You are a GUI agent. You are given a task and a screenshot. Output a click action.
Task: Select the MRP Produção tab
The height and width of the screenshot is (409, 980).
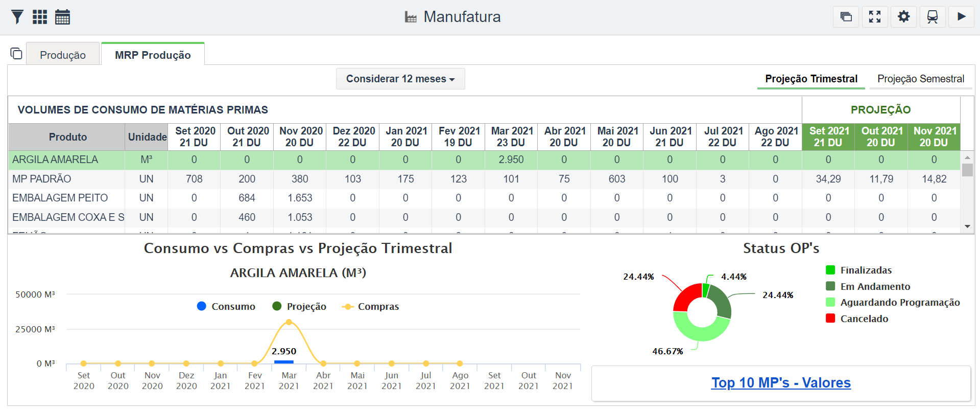point(153,55)
